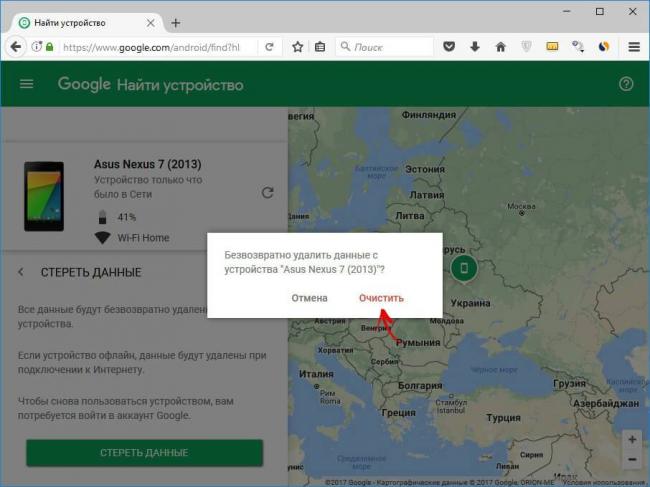Open the downloads arrow icon
650x487 pixels.
[475, 46]
